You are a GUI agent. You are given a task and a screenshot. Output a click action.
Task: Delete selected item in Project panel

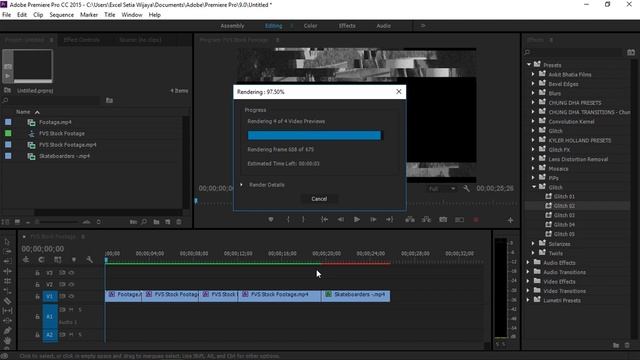tap(179, 222)
